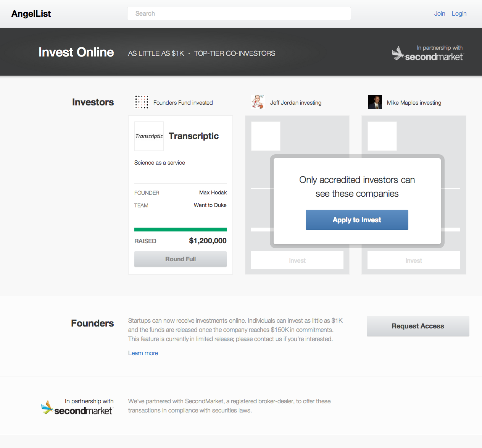Click the Investors section heading

point(93,102)
